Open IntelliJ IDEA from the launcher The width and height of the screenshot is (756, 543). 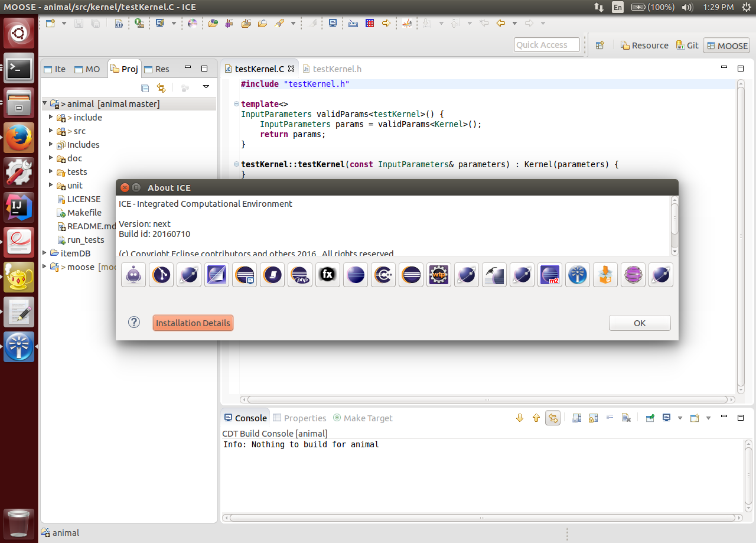click(x=19, y=207)
